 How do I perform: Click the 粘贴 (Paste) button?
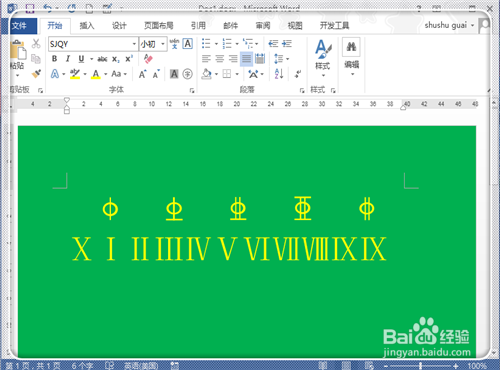click(x=18, y=58)
